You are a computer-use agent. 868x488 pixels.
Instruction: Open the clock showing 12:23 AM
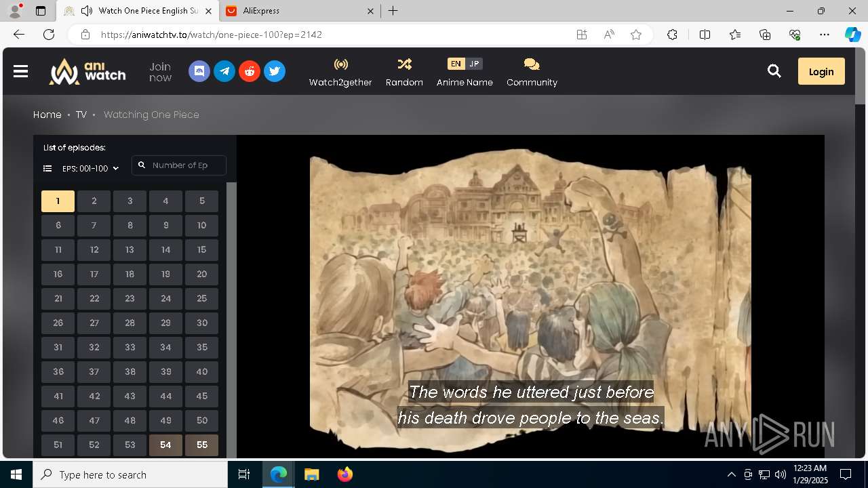click(x=810, y=474)
